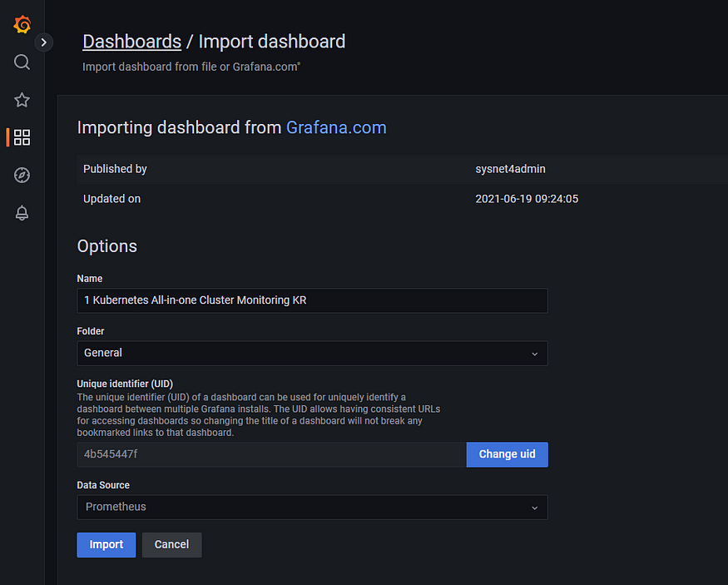Click the Published by label

click(x=115, y=169)
